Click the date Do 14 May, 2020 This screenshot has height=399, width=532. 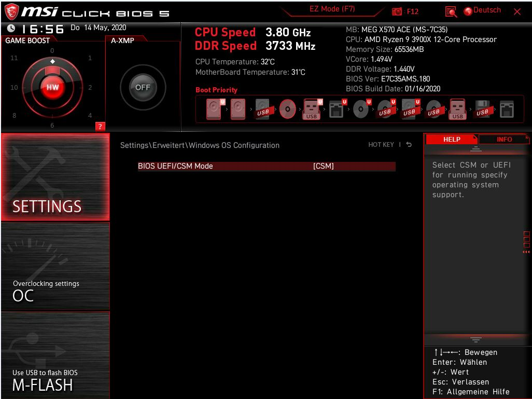(99, 27)
